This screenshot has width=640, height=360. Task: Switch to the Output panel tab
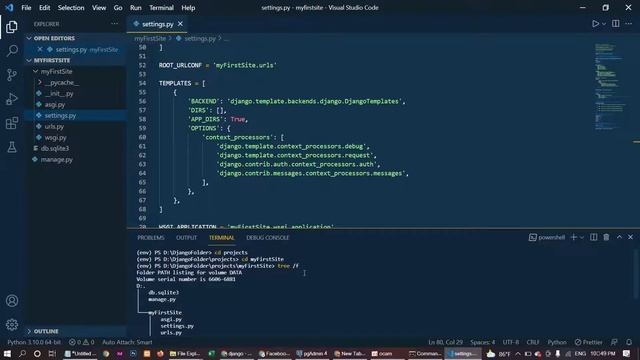[187, 238]
